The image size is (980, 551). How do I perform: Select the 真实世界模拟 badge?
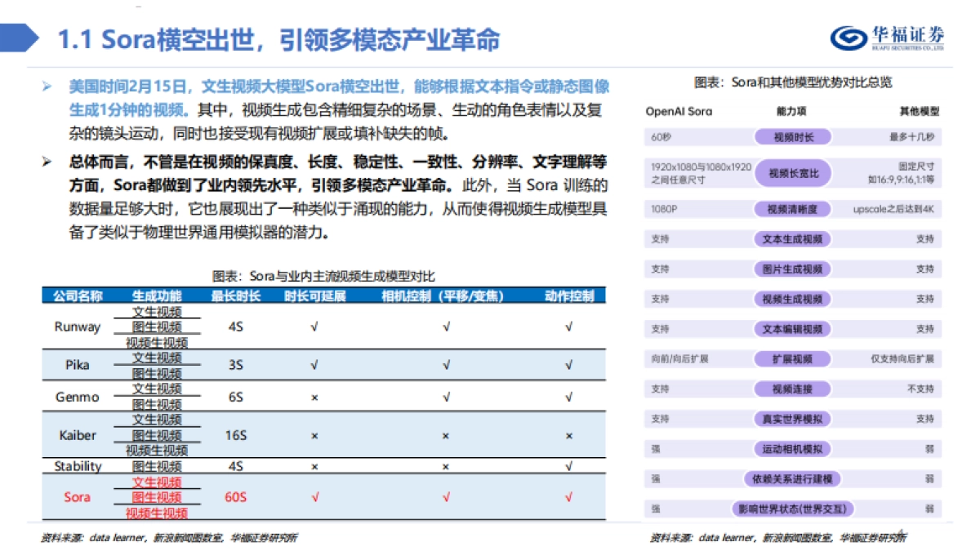[x=792, y=419]
